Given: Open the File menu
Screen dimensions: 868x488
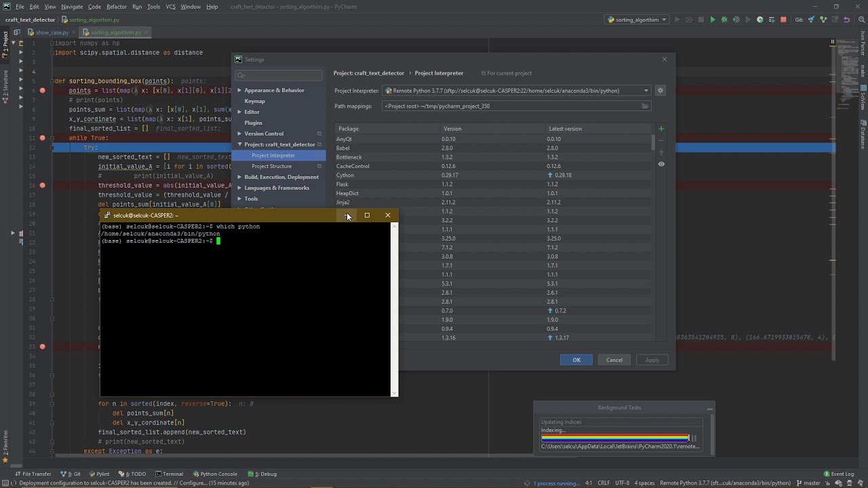Looking at the screenshot, I should (x=20, y=7).
